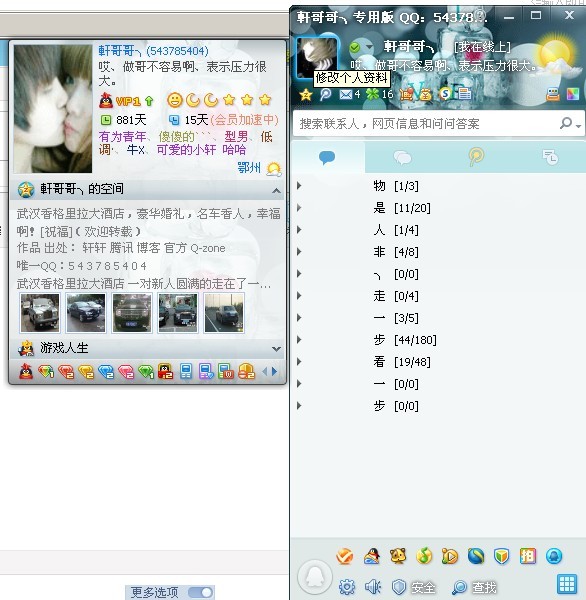Launch QQ Game penguin icon in bottom bar

(x=372, y=556)
